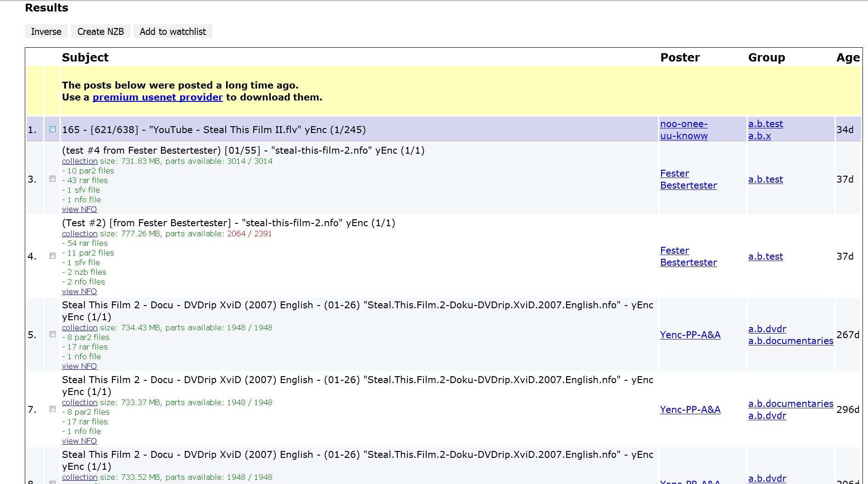This screenshot has height=484, width=868.
Task: Check the box for result number 4
Action: coord(52,256)
